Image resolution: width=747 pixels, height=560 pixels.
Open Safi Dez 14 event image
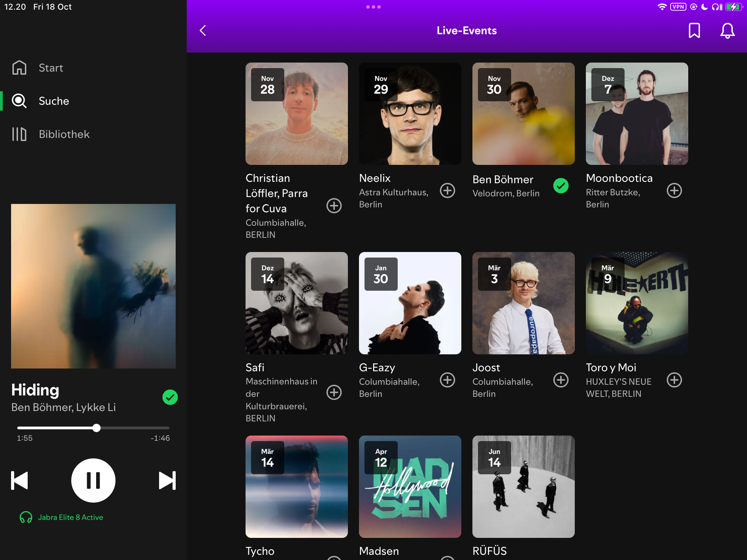[x=297, y=303]
